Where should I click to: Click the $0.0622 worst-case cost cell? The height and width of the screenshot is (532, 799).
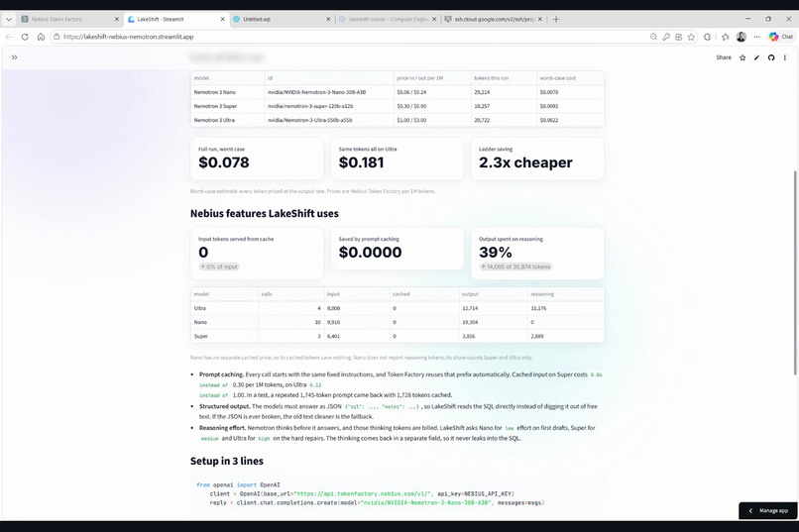pos(571,120)
